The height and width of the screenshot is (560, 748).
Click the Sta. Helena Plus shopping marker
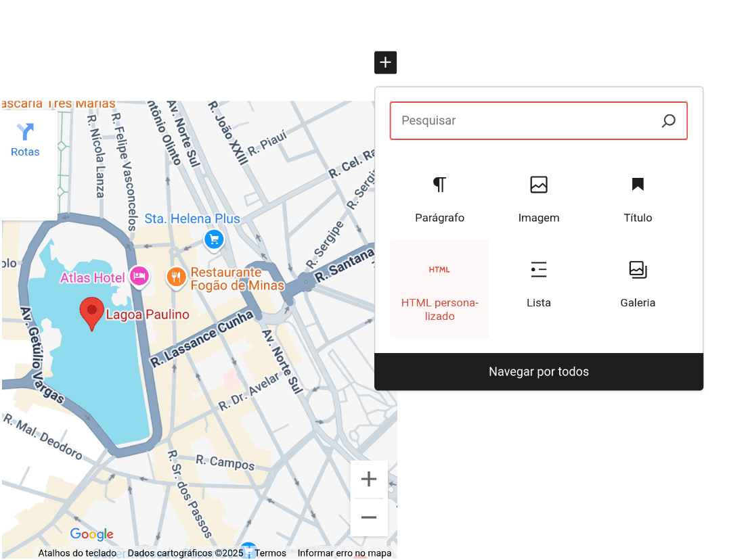(x=214, y=239)
